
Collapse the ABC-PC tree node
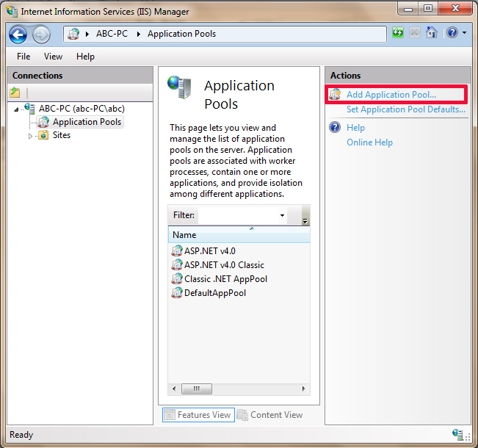(x=16, y=109)
